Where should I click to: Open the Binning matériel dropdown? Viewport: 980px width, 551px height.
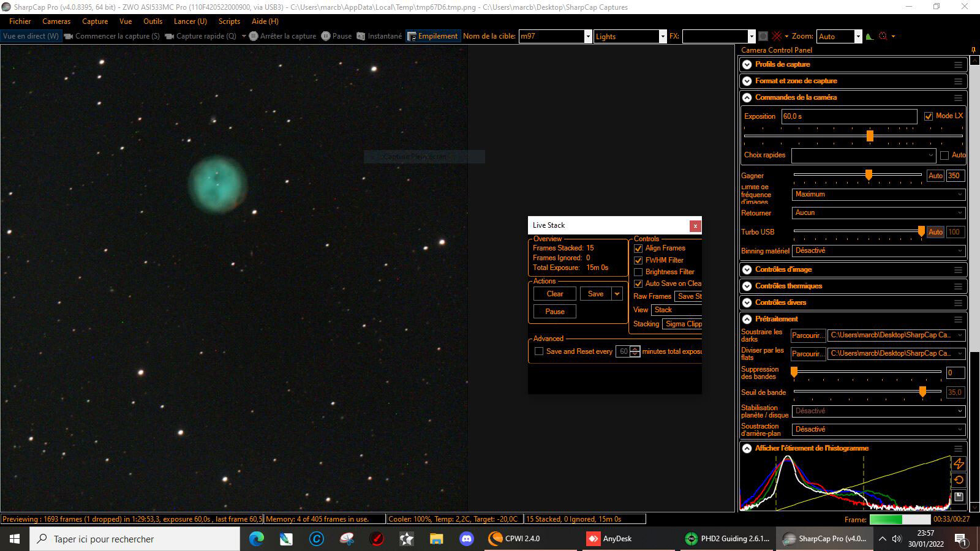click(x=878, y=251)
